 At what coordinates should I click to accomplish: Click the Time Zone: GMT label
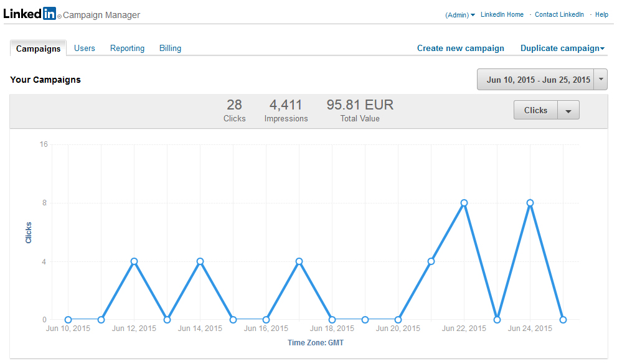(x=316, y=343)
